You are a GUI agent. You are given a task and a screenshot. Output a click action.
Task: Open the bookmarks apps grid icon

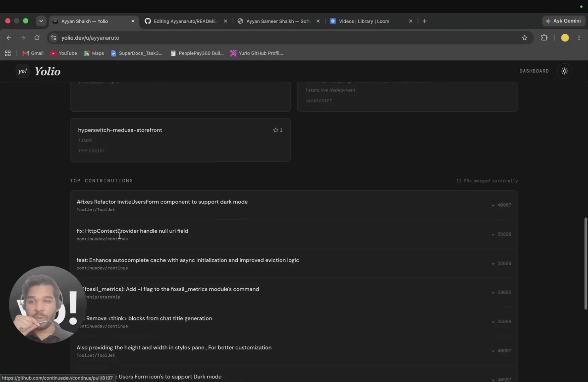8,53
